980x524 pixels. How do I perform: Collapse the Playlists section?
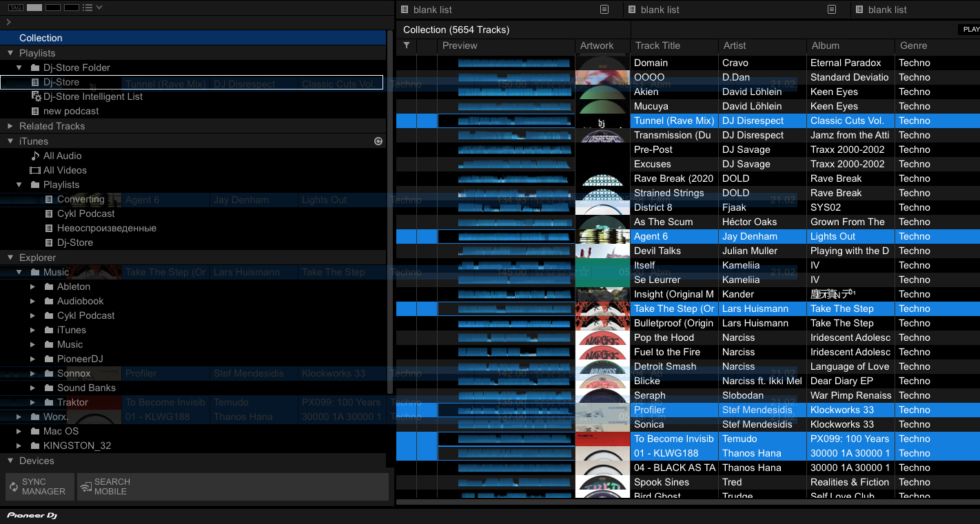[10, 53]
